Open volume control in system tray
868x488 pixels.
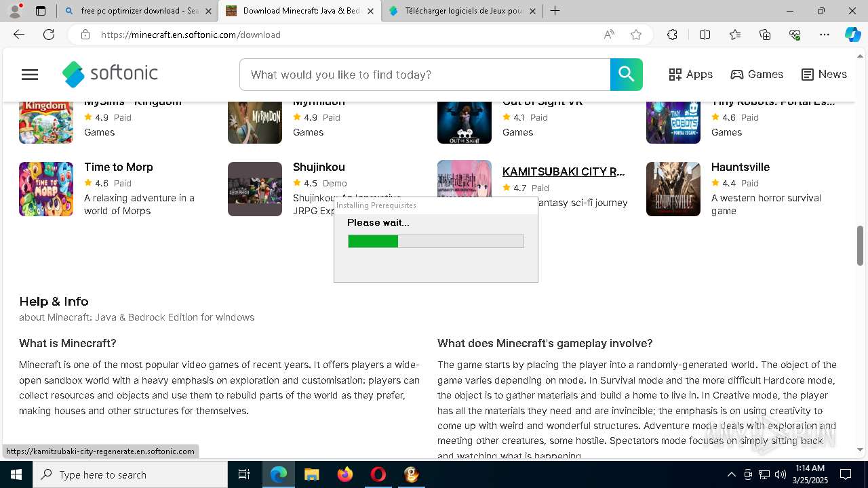(781, 474)
